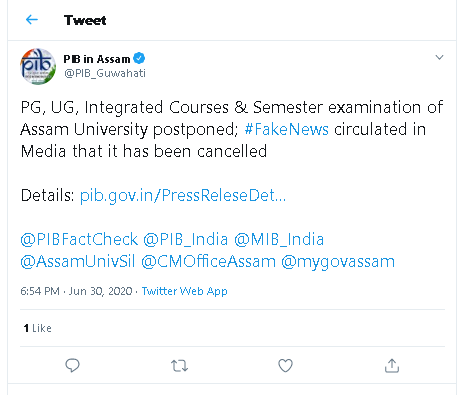The height and width of the screenshot is (395, 471).
Task: Share the tweet with the upload icon
Action: [392, 365]
